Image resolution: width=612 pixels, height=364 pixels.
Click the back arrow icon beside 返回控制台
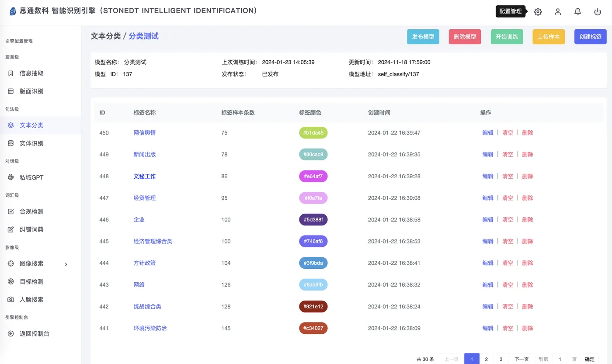pyautogui.click(x=11, y=334)
